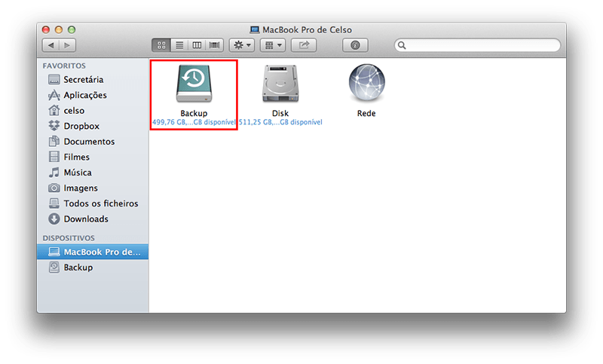Click the share toolbar button
The image size is (603, 364).
tap(304, 45)
